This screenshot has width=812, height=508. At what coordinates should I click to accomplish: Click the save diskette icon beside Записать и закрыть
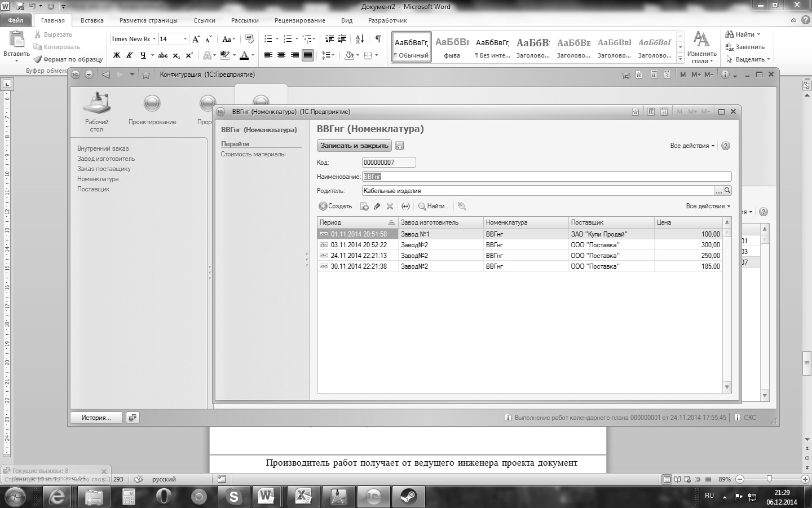399,146
